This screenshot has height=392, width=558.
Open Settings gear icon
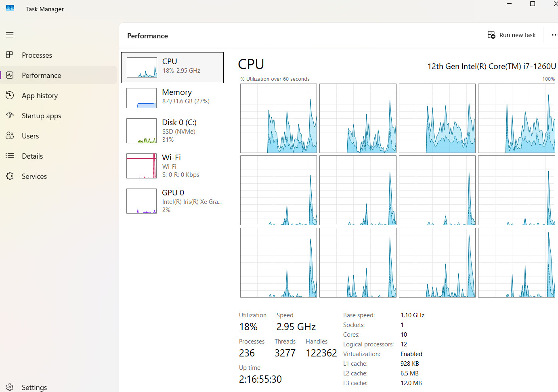pyautogui.click(x=10, y=387)
